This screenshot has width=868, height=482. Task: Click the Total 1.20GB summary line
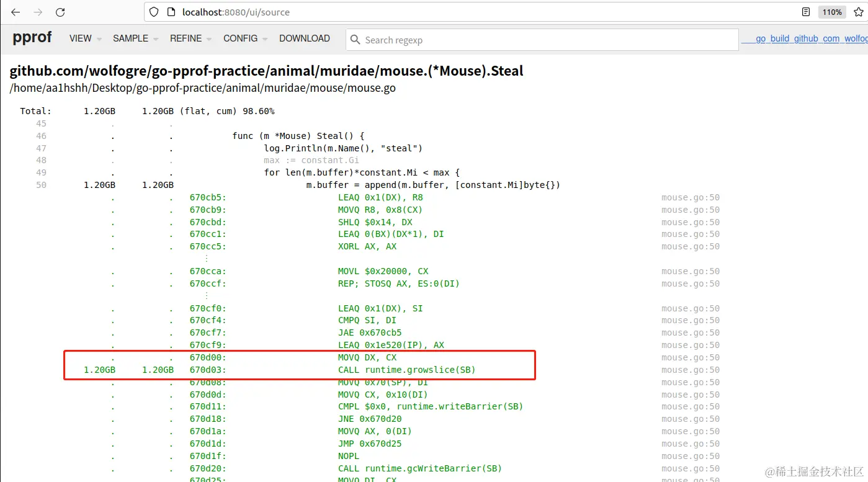pyautogui.click(x=147, y=111)
